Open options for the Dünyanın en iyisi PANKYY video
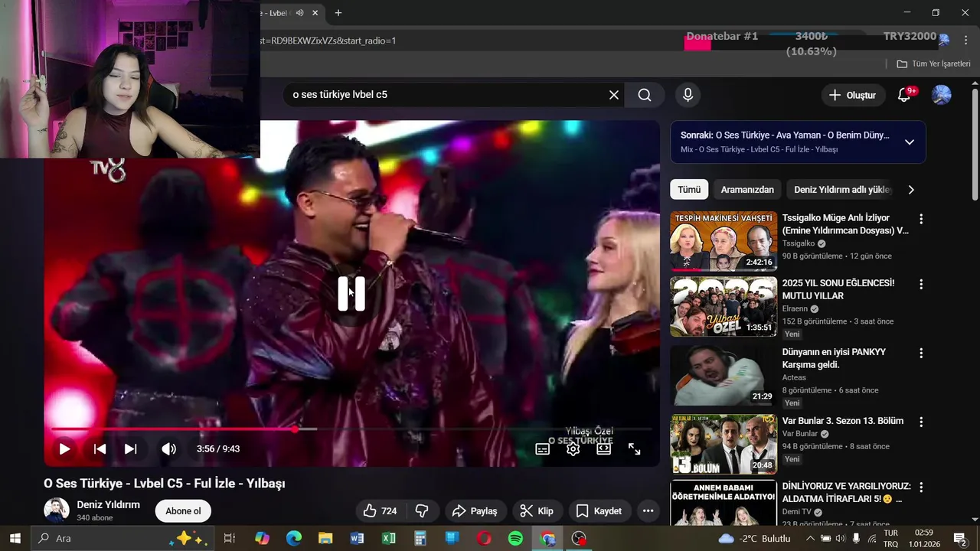This screenshot has height=551, width=980. point(921,353)
